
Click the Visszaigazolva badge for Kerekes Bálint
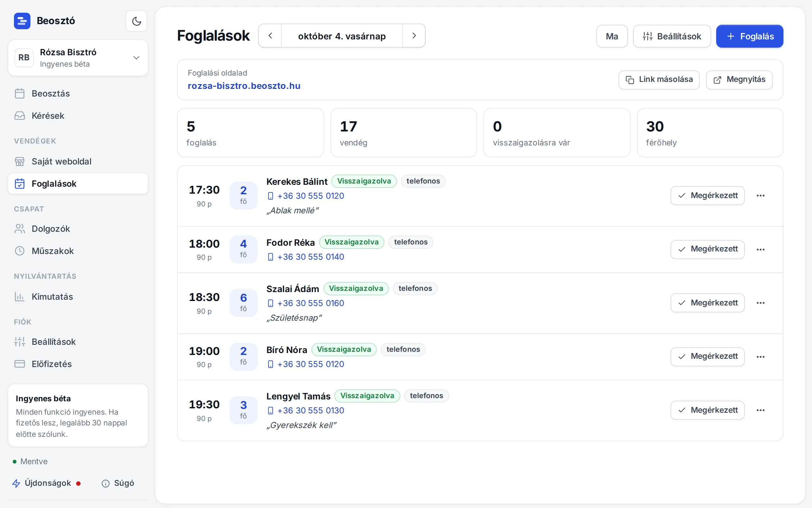point(364,181)
